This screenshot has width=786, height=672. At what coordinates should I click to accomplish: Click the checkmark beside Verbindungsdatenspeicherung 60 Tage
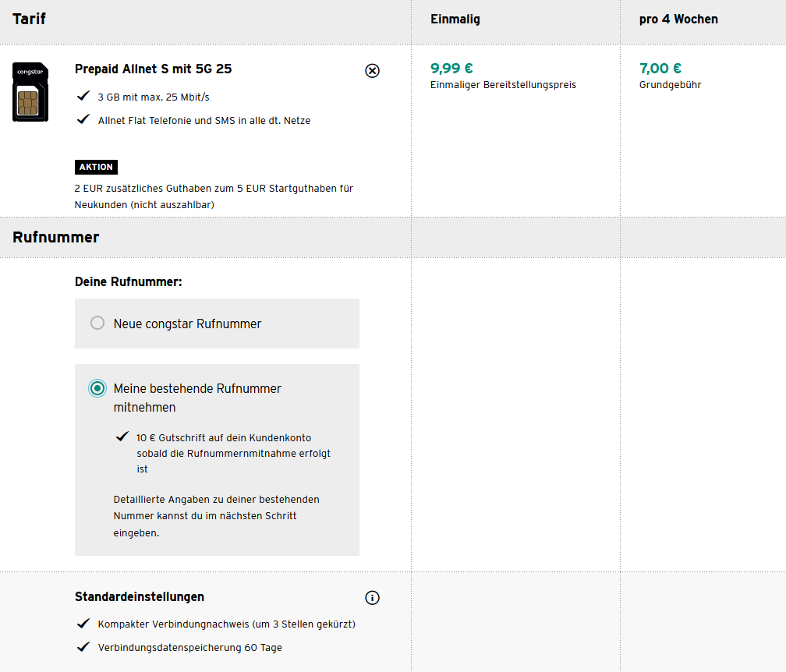[83, 647]
